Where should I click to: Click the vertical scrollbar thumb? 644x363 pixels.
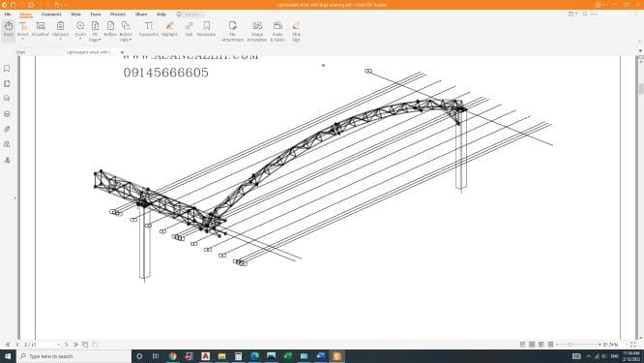pos(640,89)
